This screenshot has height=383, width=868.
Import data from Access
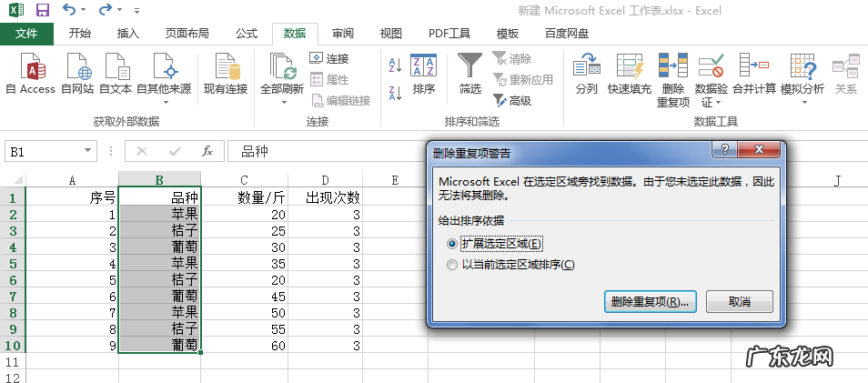pyautogui.click(x=30, y=74)
